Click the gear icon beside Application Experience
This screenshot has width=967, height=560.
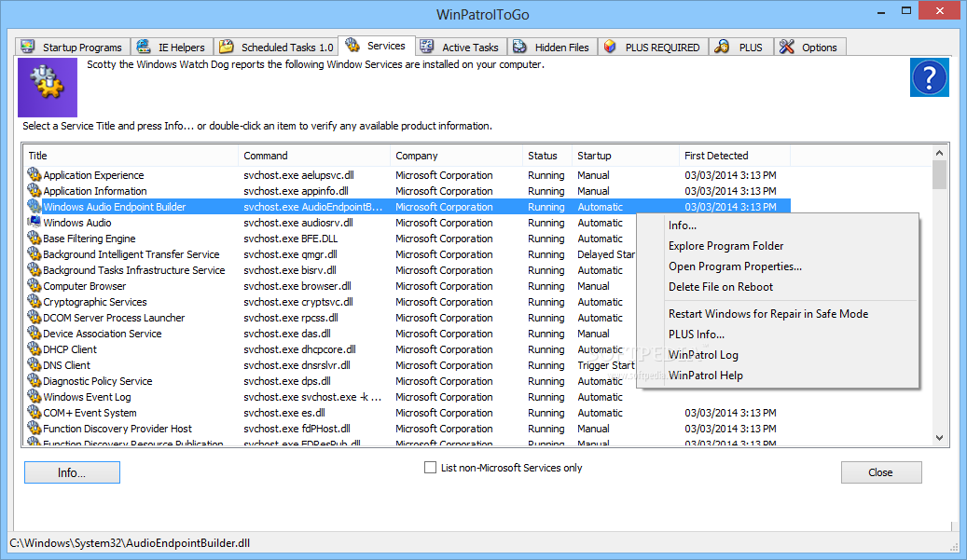34,175
